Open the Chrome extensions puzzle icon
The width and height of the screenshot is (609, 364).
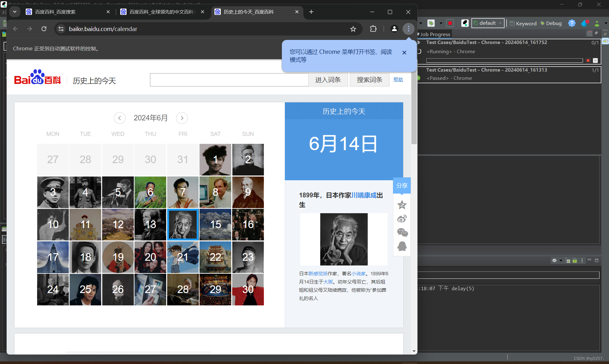373,29
